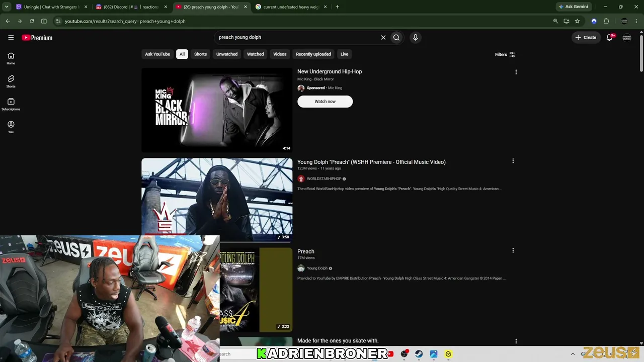Screen dimensions: 644x362
Task: Close the Umingle browser tab
Action: 86,7
